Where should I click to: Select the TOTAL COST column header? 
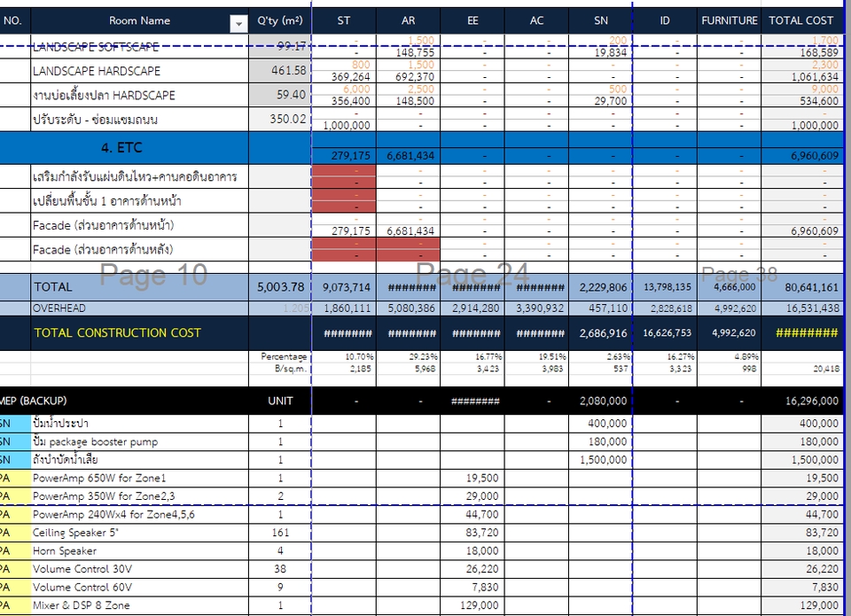pos(800,20)
